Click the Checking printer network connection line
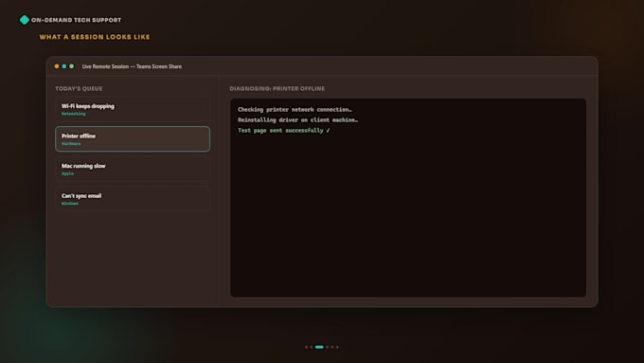644x363 pixels. coord(295,109)
